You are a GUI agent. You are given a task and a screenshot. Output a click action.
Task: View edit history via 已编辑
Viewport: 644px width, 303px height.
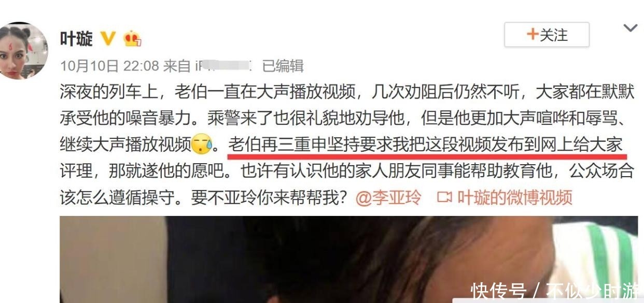coord(283,66)
